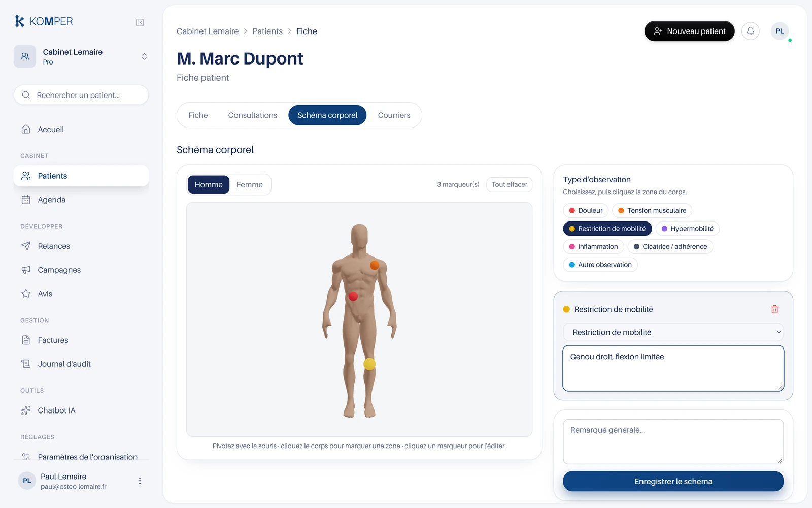812x508 pixels.
Task: Select Autre observation type
Action: [600, 265]
